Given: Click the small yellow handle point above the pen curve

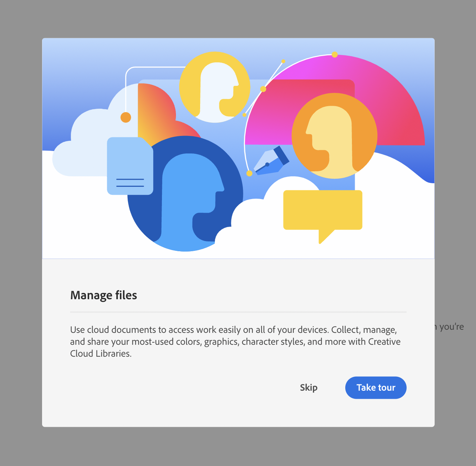Looking at the screenshot, I should 283,61.
